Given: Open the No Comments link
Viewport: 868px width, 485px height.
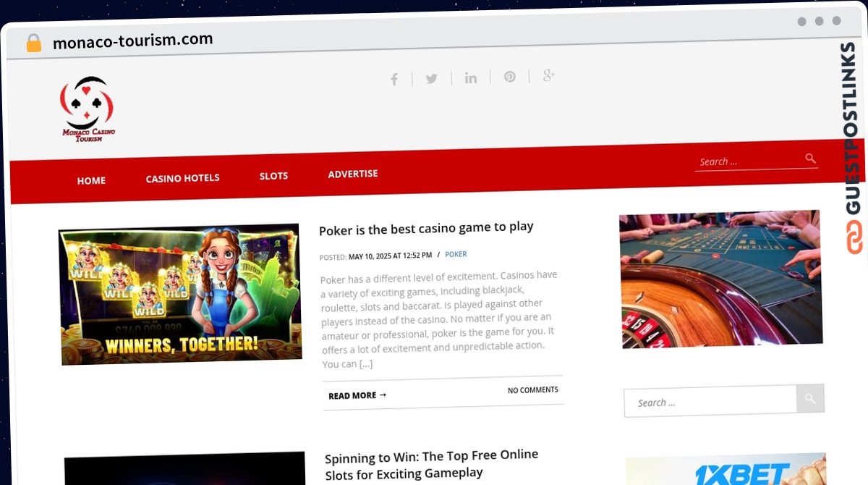Looking at the screenshot, I should click(532, 389).
